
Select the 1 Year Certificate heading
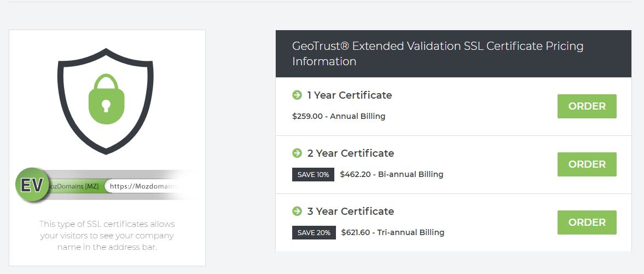[350, 95]
